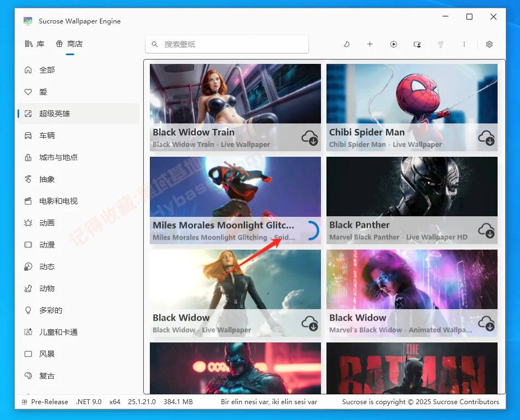Open neon Batman wallpaper thumbnail

tap(236, 368)
